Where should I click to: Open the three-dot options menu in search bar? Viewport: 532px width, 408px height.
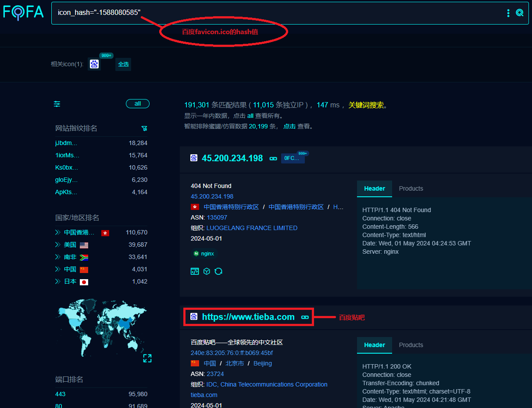pos(508,13)
